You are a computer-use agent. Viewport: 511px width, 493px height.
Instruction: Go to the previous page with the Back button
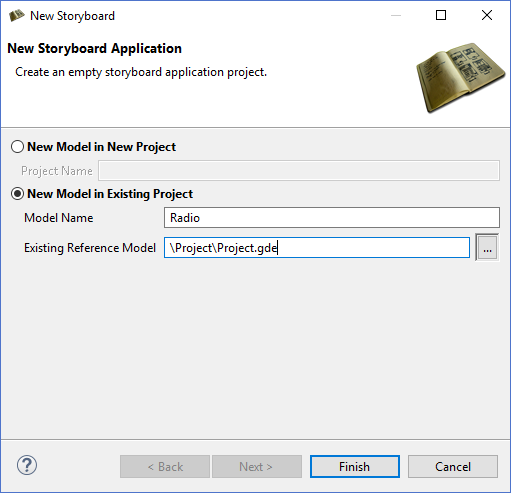pos(165,467)
